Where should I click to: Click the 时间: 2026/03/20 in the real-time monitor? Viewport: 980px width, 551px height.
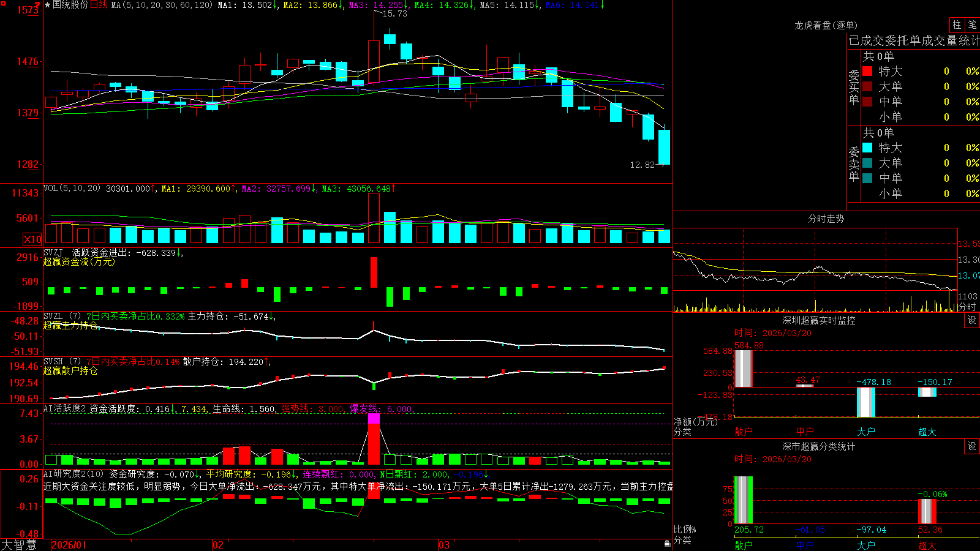point(773,333)
